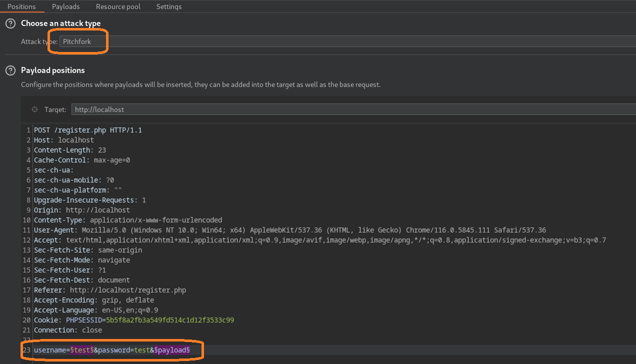Click the POST /register.php request line
The width and height of the screenshot is (636, 364).
tap(87, 129)
